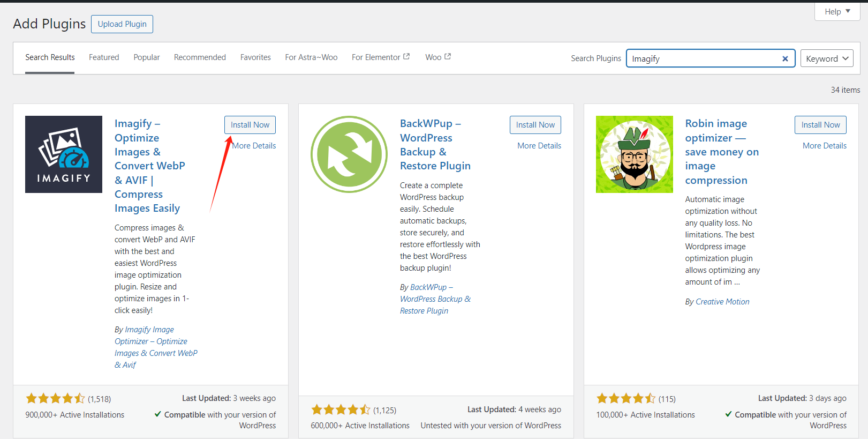Click 'Last Updated: 3 days ago' text
Image resolution: width=868 pixels, height=439 pixels.
click(x=802, y=398)
